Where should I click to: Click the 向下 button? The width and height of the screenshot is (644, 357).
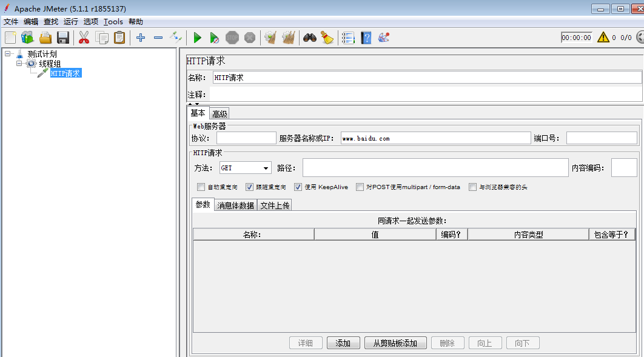(523, 343)
